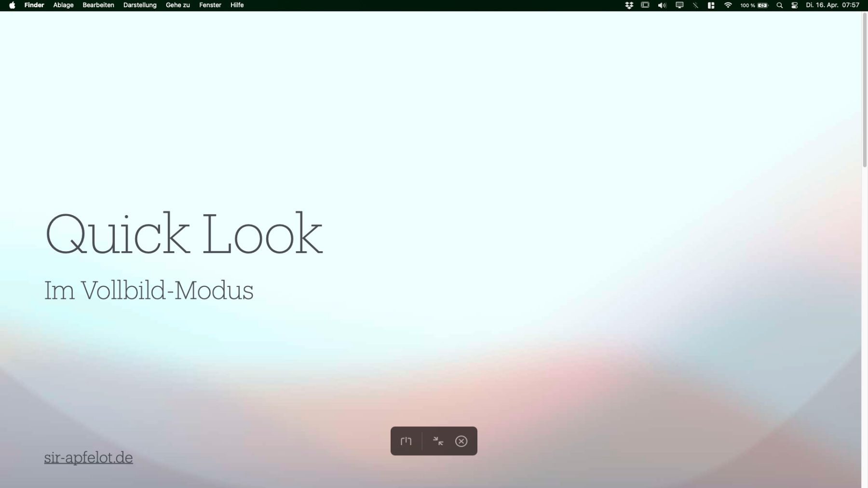Open the Dropbox menu bar icon
The image size is (868, 488).
click(629, 5)
